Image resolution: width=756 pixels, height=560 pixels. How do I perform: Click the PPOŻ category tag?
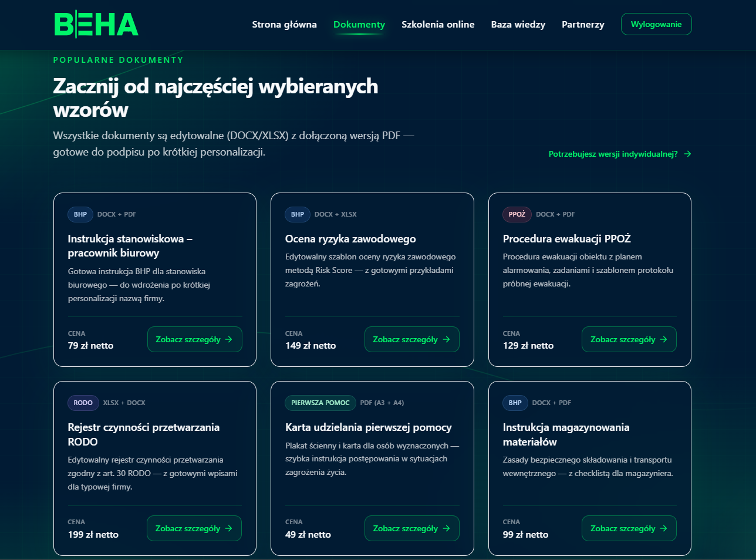pyautogui.click(x=517, y=214)
